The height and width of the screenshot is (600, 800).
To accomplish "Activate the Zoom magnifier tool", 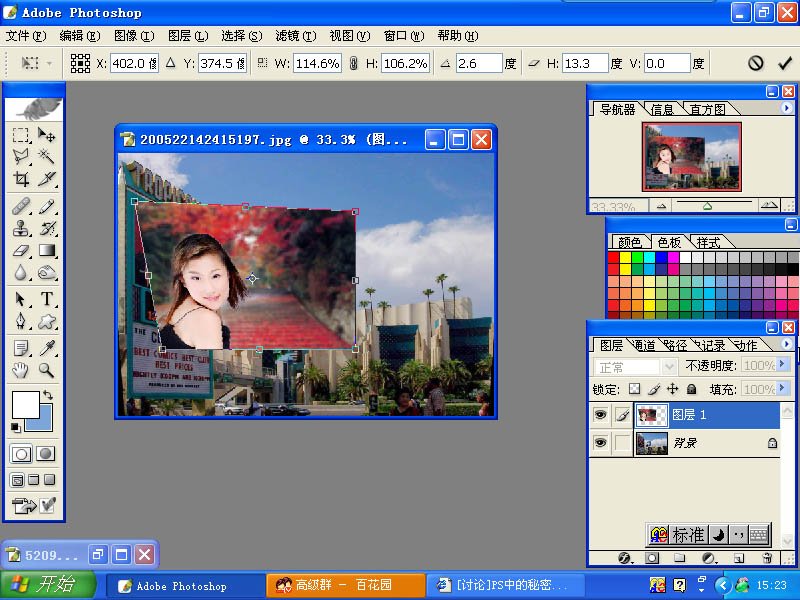I will coord(47,371).
